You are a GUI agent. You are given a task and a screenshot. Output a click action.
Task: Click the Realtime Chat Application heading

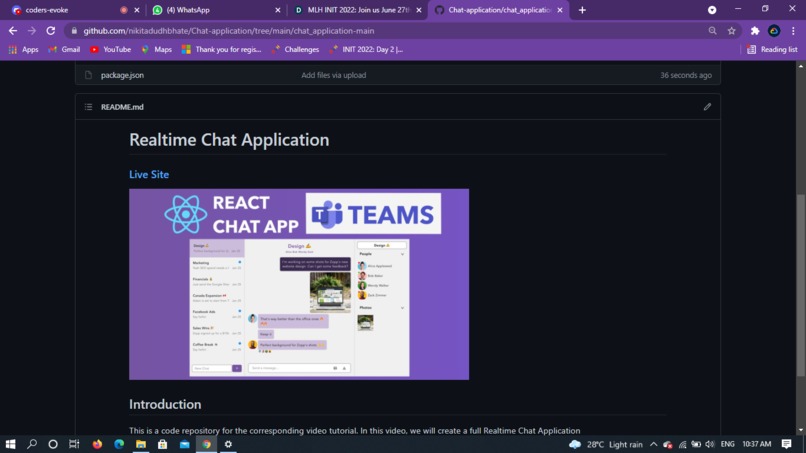point(229,140)
